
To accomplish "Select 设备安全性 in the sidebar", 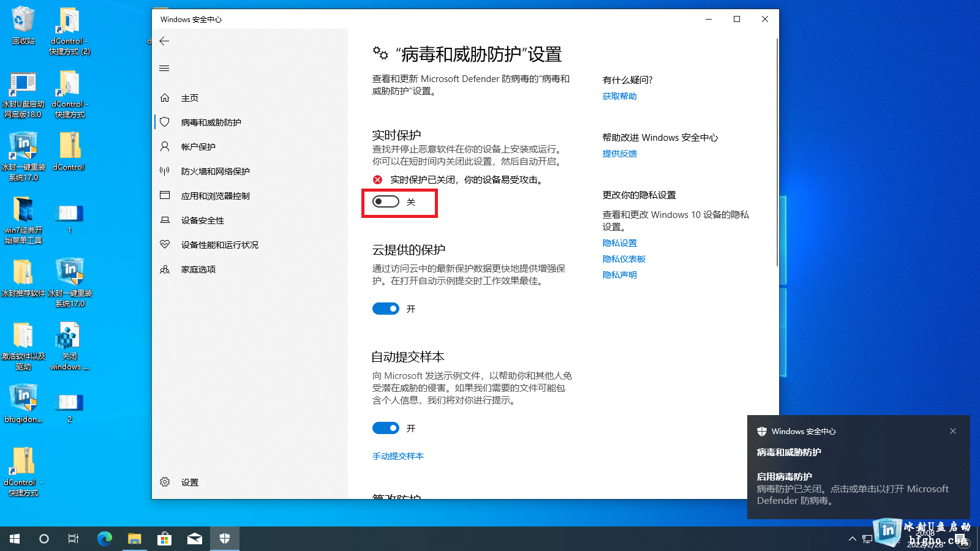I will click(x=250, y=220).
